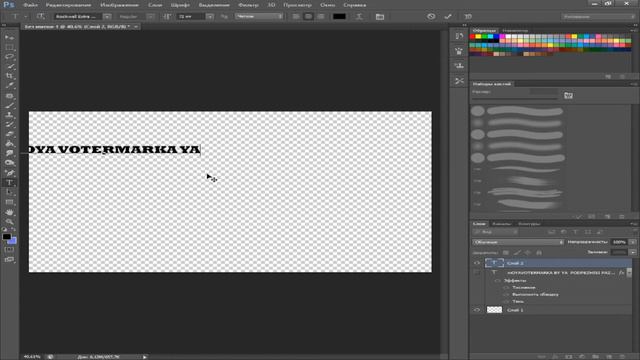
Task: Select the Healing Brush tool
Action: coord(9,96)
